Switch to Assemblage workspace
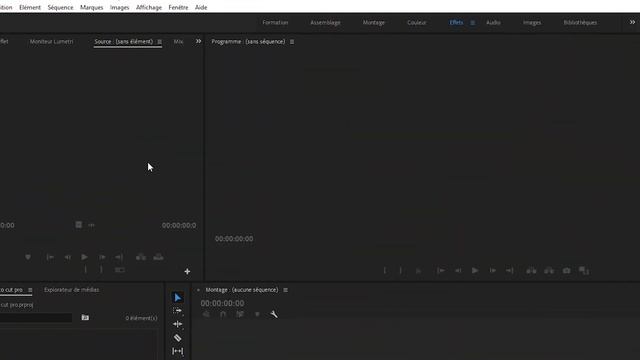Screen dimensions: 640x360 coord(325,22)
